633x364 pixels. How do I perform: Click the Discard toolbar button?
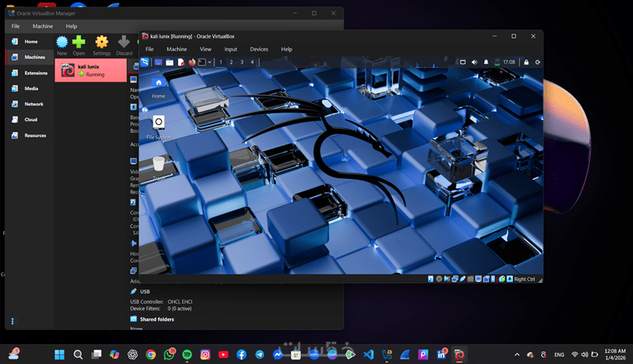point(124,45)
